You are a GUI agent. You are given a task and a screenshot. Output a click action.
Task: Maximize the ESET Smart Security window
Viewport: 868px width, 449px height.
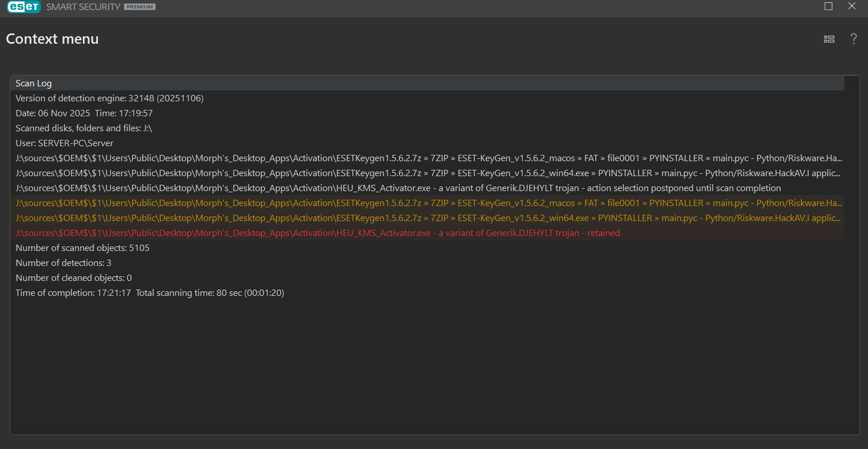tap(828, 6)
